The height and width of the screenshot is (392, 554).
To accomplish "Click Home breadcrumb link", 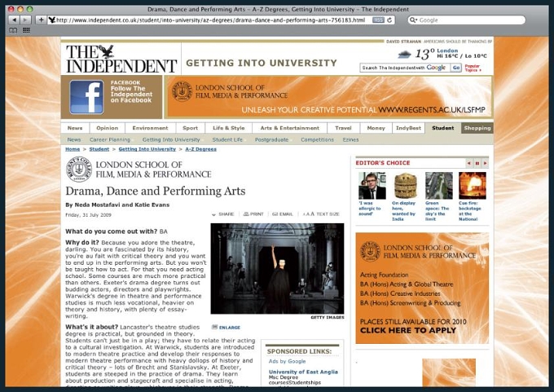I will coord(73,149).
